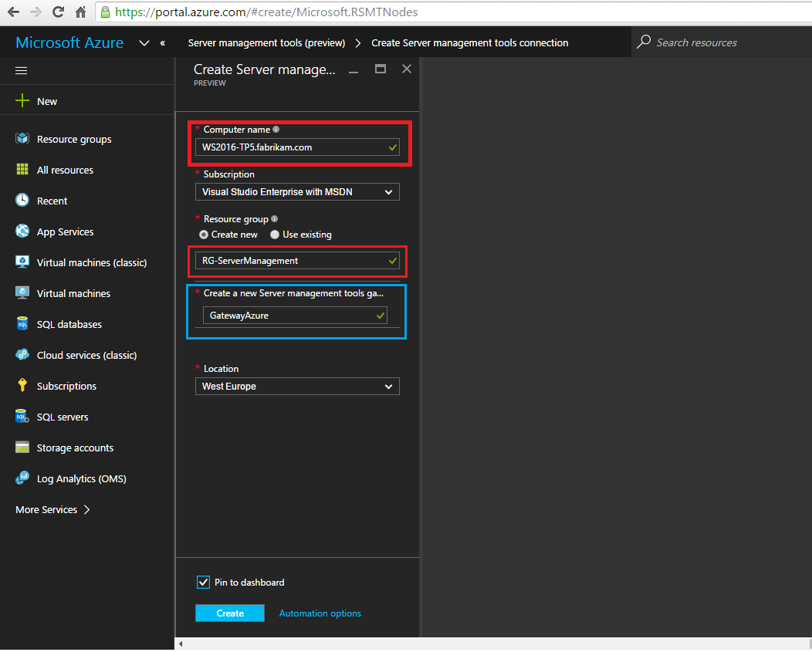Click the Create button
812x652 pixels.
click(230, 613)
